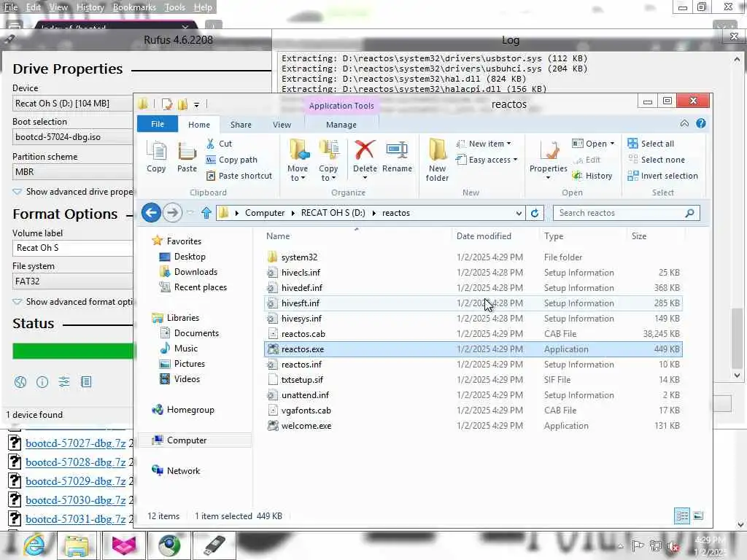Select reactos.exe application
Screen dimensions: 747x560
pyautogui.click(x=473, y=349)
